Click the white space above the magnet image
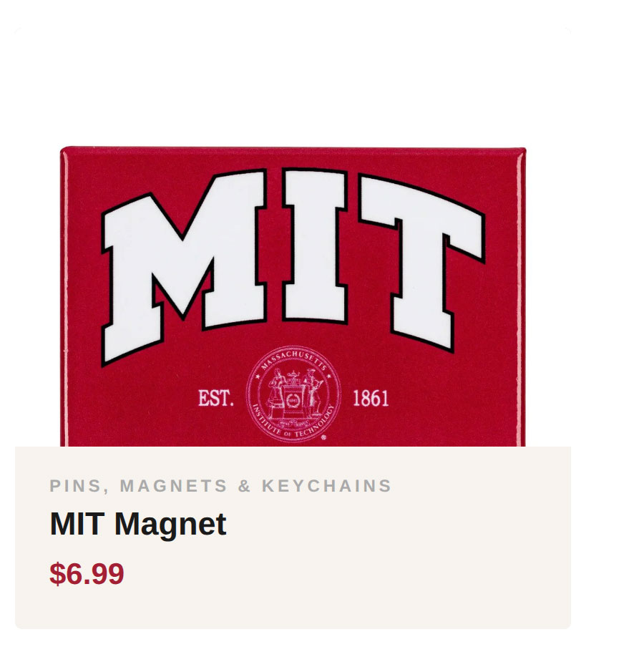The height and width of the screenshot is (657, 644). (x=293, y=86)
